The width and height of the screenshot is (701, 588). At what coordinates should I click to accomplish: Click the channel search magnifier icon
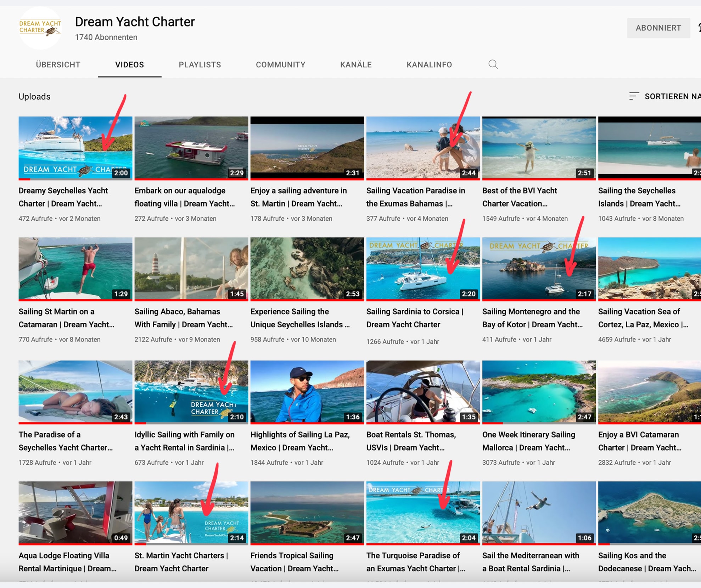pyautogui.click(x=493, y=64)
